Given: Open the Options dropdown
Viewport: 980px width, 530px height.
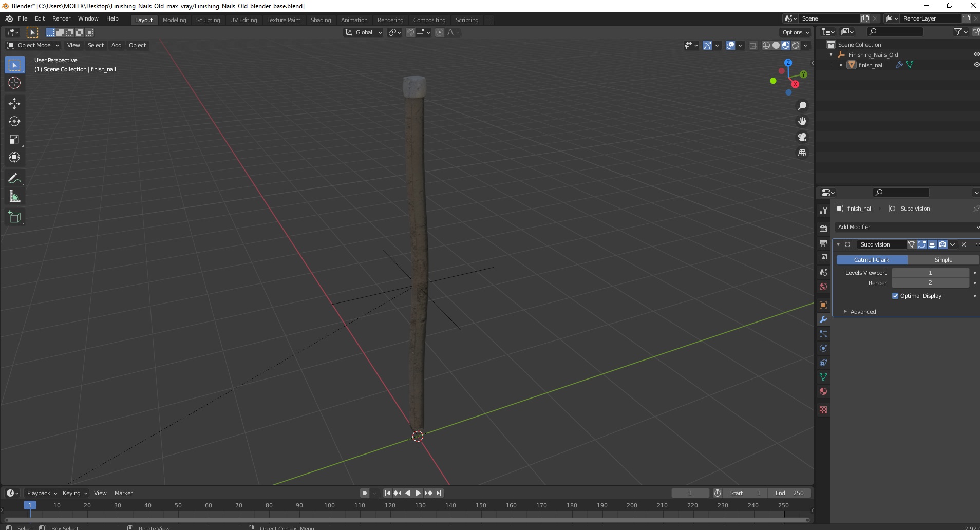Looking at the screenshot, I should coord(796,32).
